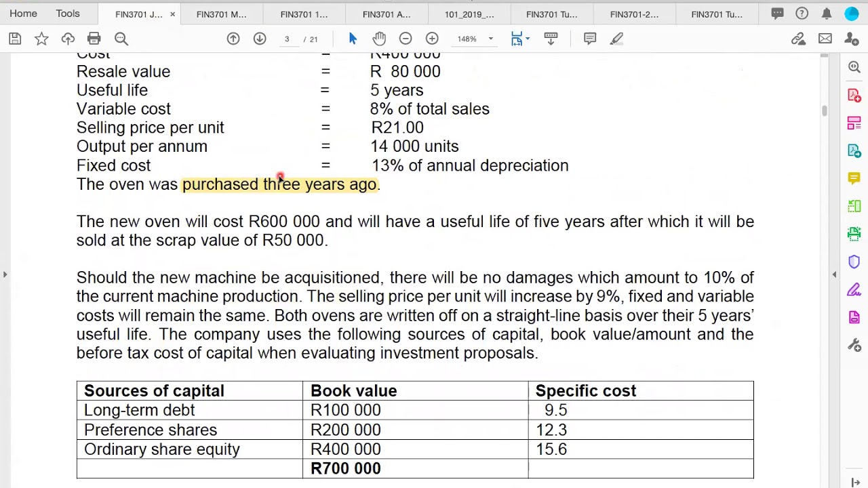The height and width of the screenshot is (488, 868).
Task: Open Export PDF tool in right pane
Action: (854, 150)
